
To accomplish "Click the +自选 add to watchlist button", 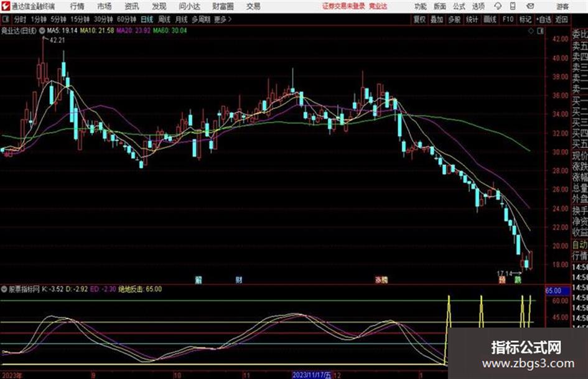I will pyautogui.click(x=543, y=19).
